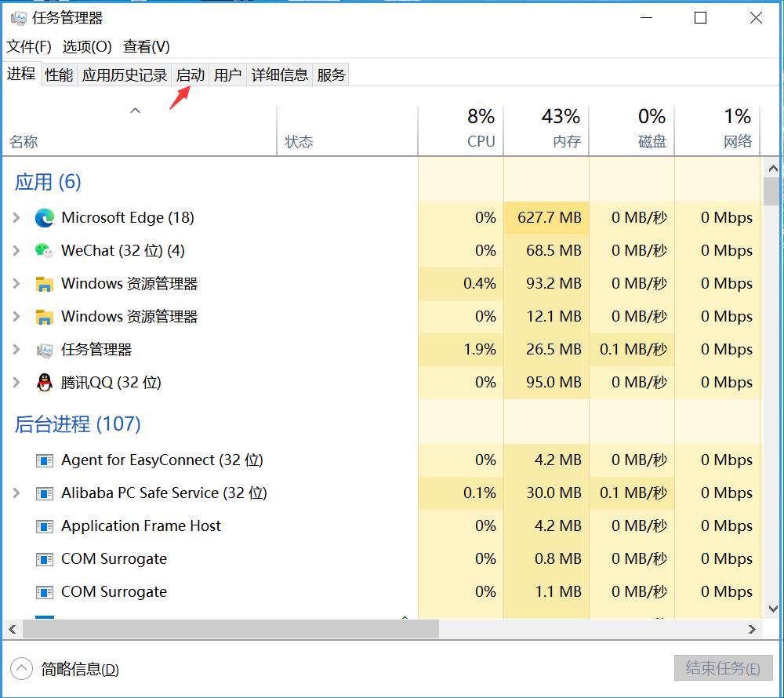Viewport: 784px width, 698px height.
Task: Click the 腾讯QQ penguin icon
Action: [x=45, y=383]
